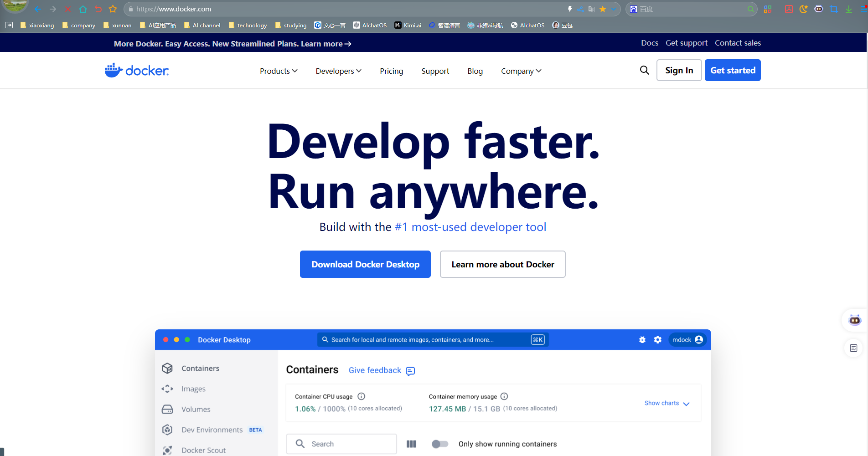Screen dimensions: 868x456
Task: Click the robot assistant icon in browser toolbar
Action: 819,9
